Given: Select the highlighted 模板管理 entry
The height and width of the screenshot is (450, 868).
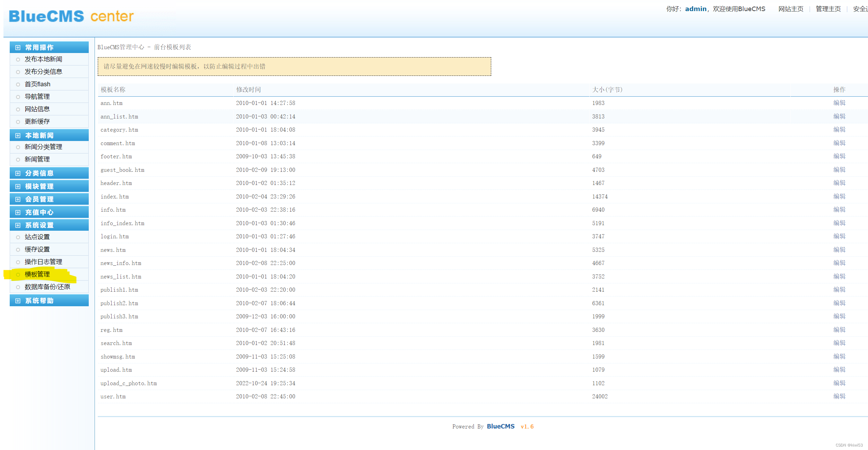Looking at the screenshot, I should (x=36, y=274).
